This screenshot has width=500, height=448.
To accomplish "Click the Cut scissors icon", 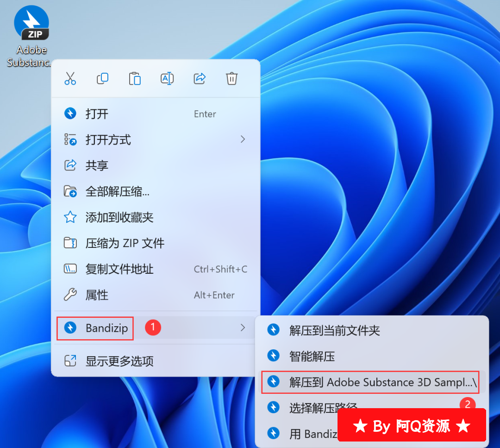I will pos(70,79).
